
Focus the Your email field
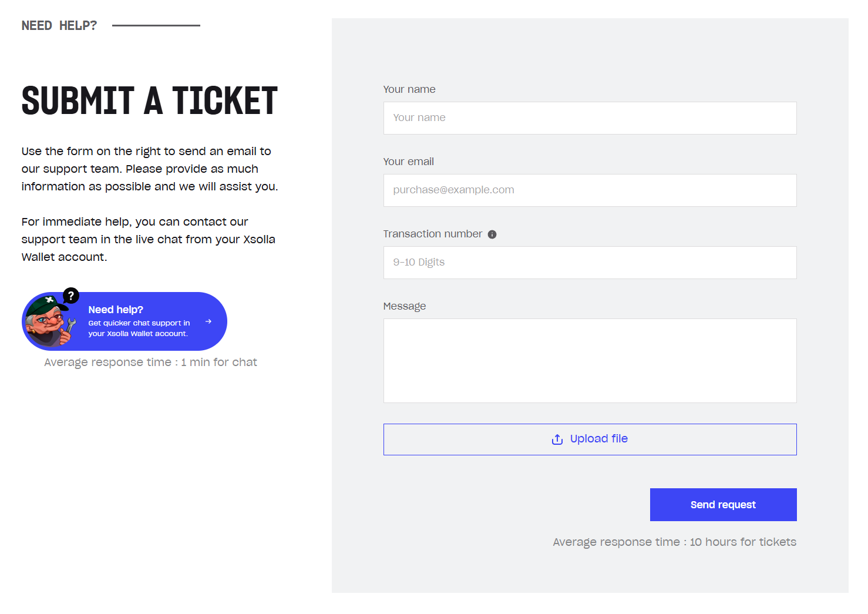coord(590,190)
